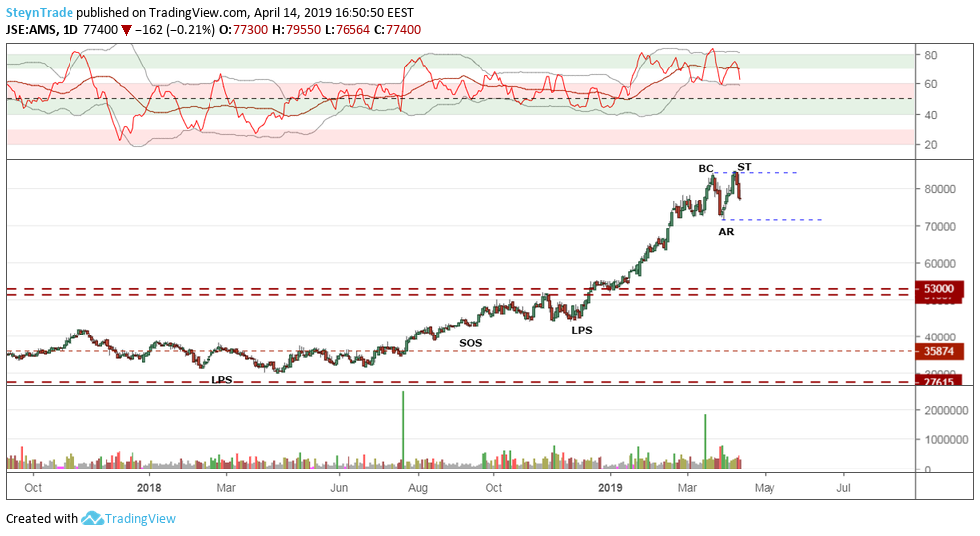Click the 1000000 volume axis label

coord(946,440)
